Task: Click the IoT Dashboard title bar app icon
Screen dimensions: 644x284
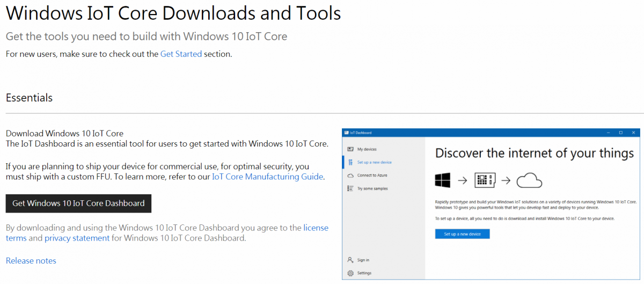Action: tap(346, 133)
